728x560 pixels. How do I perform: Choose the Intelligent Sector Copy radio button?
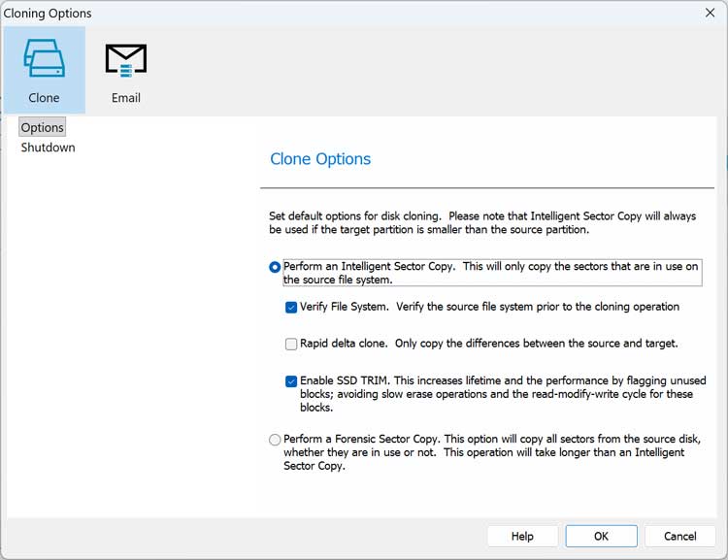275,267
